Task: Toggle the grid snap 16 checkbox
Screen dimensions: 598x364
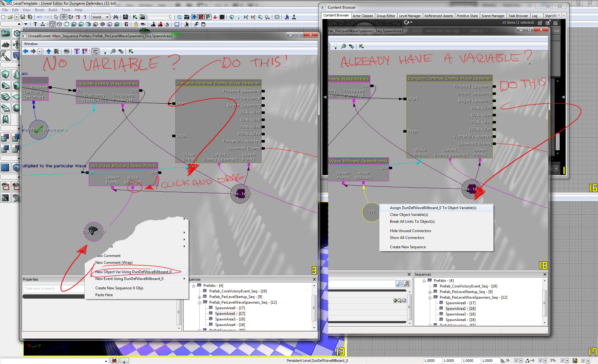Action: [516, 361]
